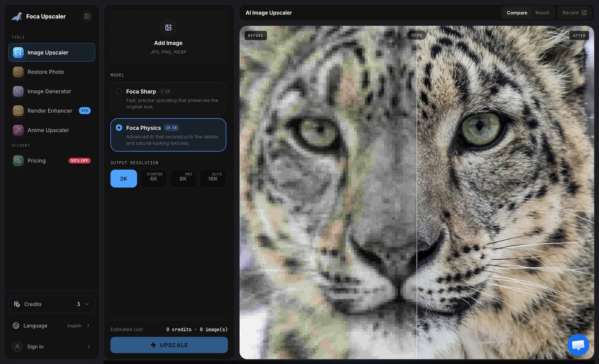The width and height of the screenshot is (599, 364).
Task: Click the Anime Upscaler tool icon
Action: click(18, 130)
